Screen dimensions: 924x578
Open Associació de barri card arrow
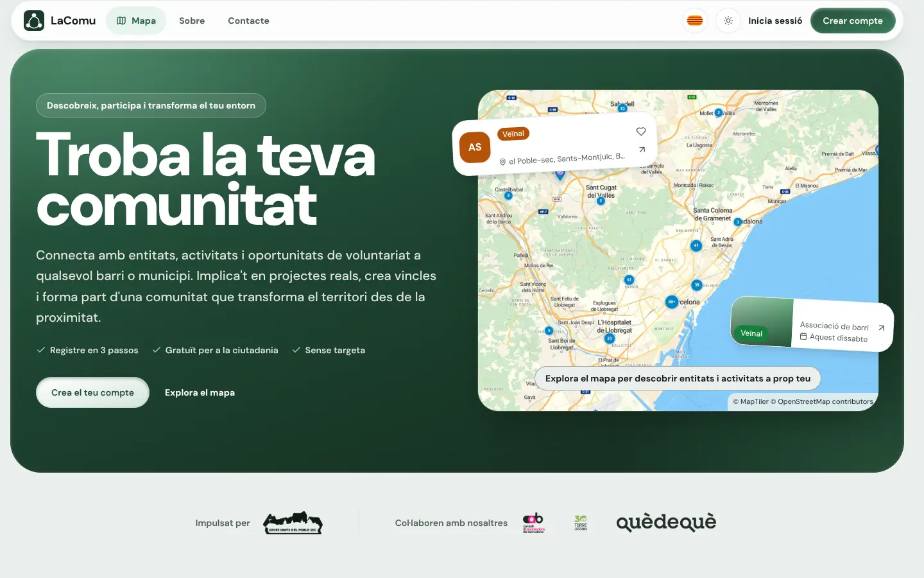point(881,328)
